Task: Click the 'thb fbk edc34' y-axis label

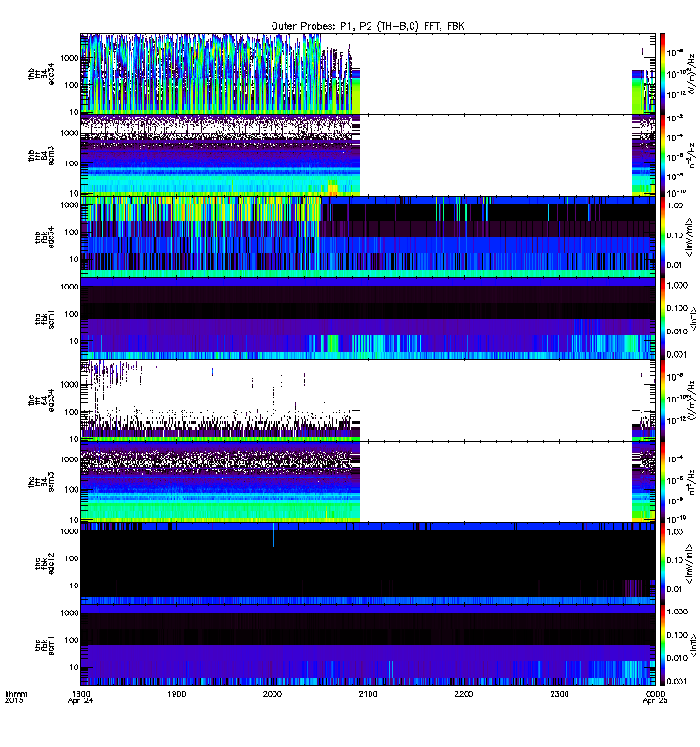Action: point(44,237)
